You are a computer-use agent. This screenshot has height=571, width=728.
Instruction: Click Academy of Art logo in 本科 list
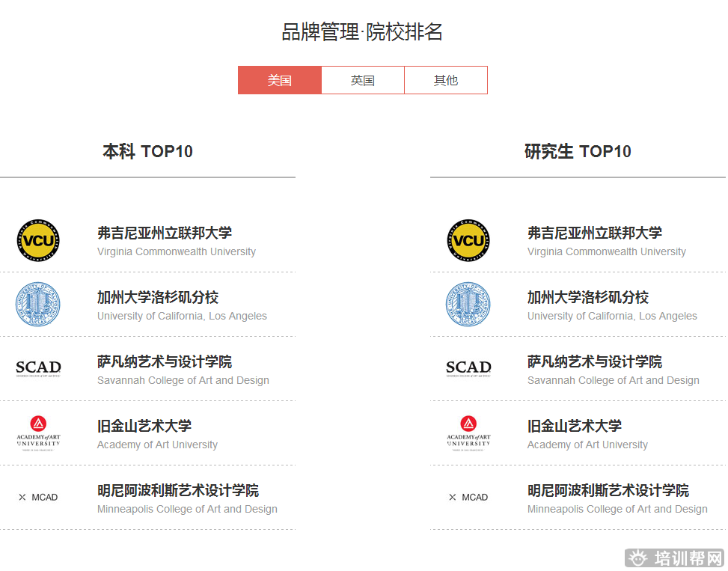click(39, 433)
